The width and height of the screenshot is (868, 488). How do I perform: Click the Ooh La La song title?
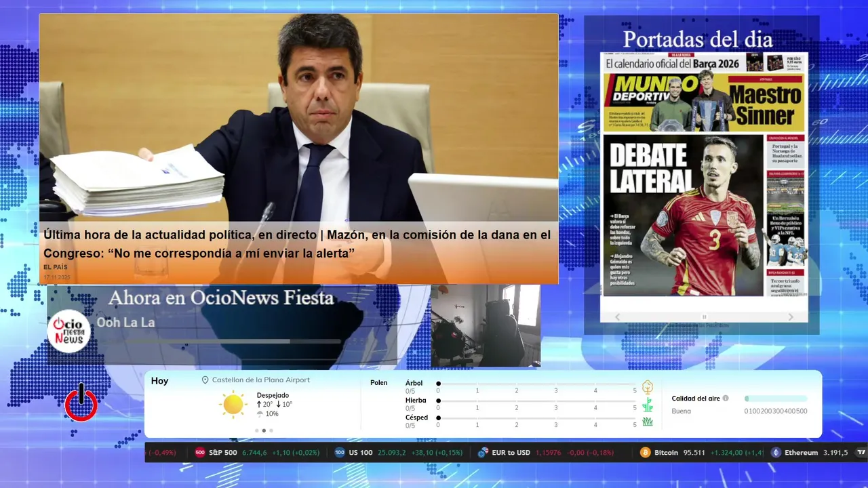(x=125, y=323)
